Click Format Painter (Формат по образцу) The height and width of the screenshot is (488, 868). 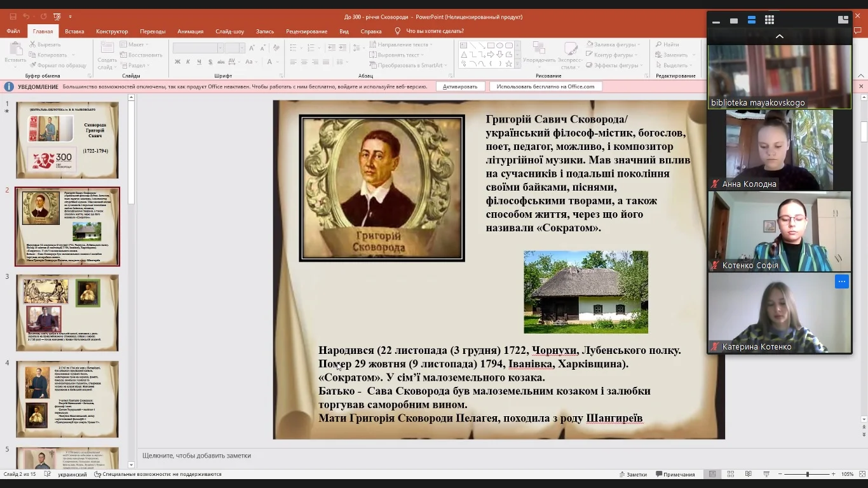pyautogui.click(x=57, y=65)
